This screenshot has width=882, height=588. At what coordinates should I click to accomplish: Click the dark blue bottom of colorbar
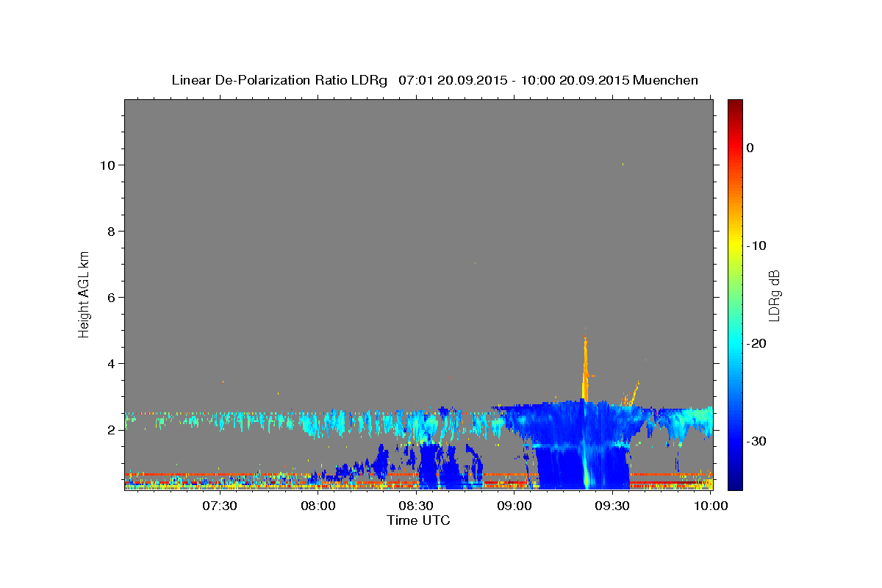(735, 484)
